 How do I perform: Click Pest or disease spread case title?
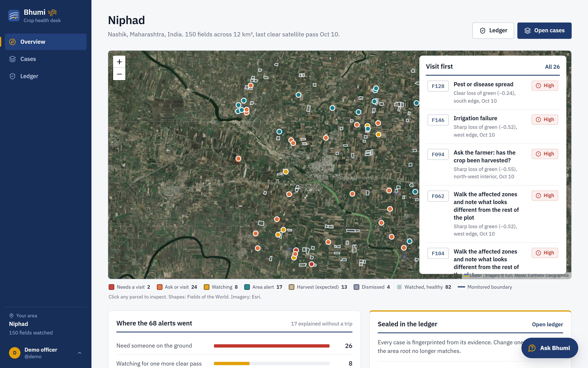pos(483,84)
